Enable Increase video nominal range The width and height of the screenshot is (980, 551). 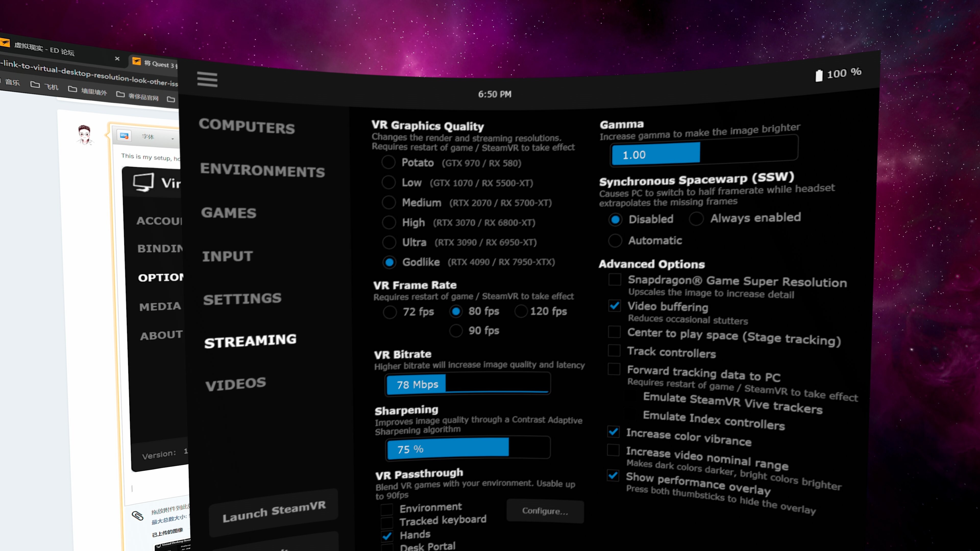pos(613,450)
